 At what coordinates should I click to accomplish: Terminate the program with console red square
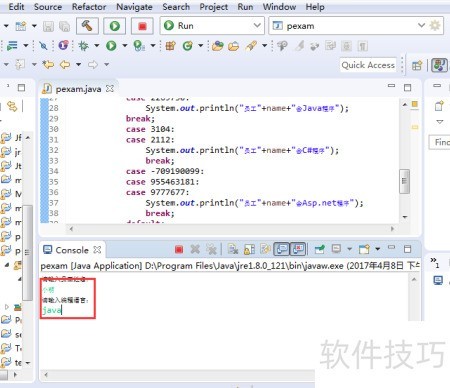coord(179,249)
